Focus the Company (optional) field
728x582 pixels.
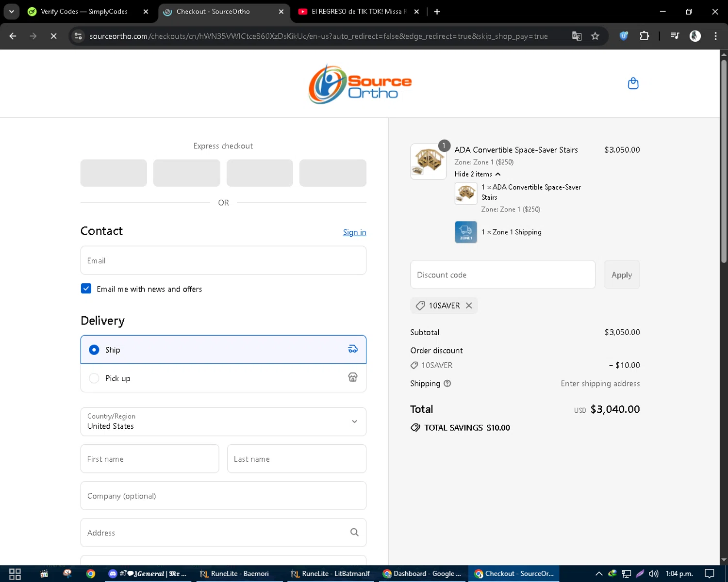[x=223, y=496]
